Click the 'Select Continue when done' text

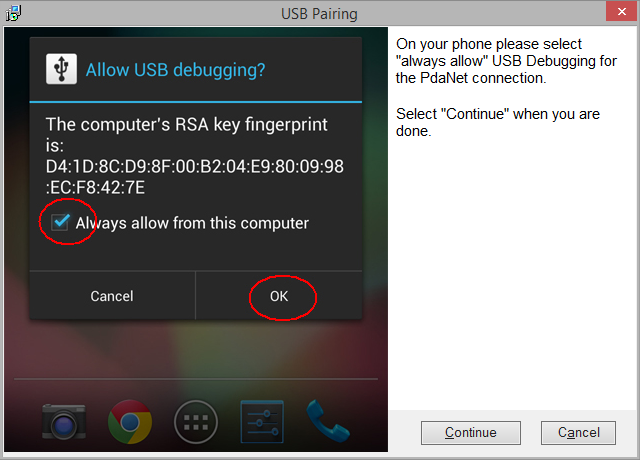tap(498, 122)
